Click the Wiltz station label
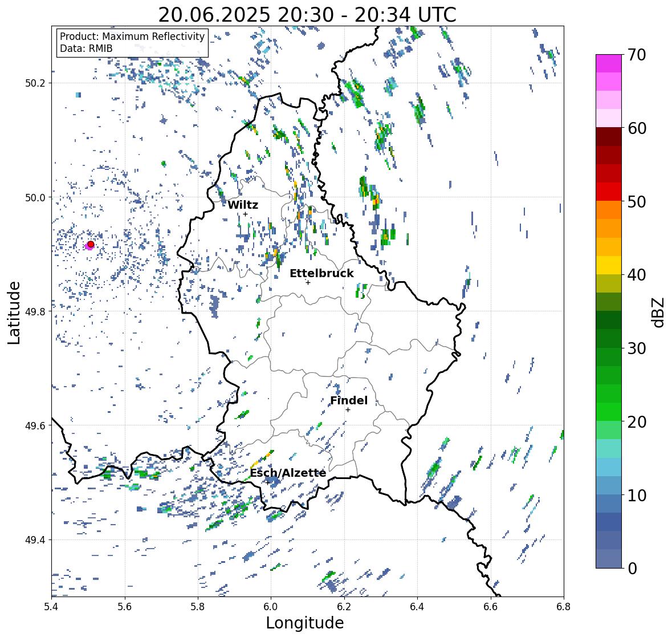The width and height of the screenshot is (672, 637). click(243, 205)
